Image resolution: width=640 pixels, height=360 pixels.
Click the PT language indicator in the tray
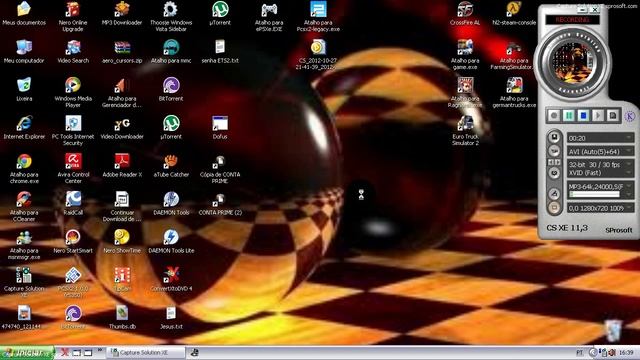tap(579, 353)
